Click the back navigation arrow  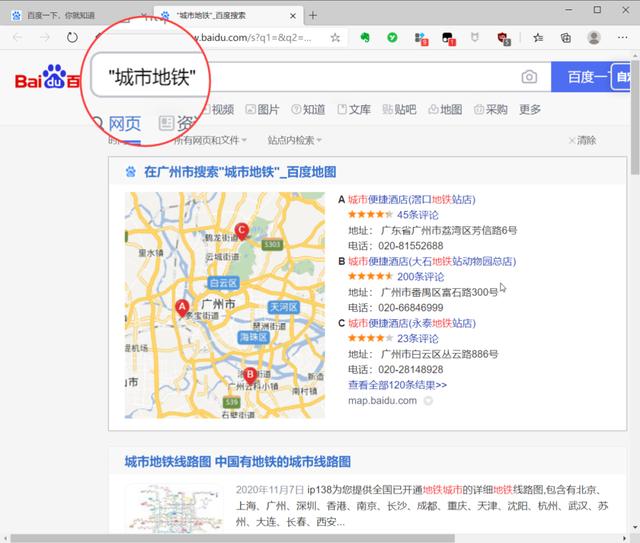pos(18,38)
